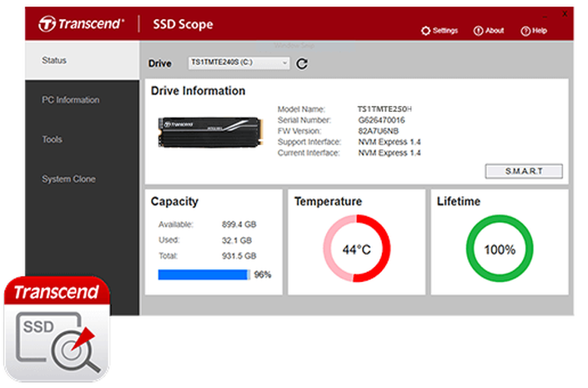
Task: Open the About info icon
Action: [x=478, y=31]
